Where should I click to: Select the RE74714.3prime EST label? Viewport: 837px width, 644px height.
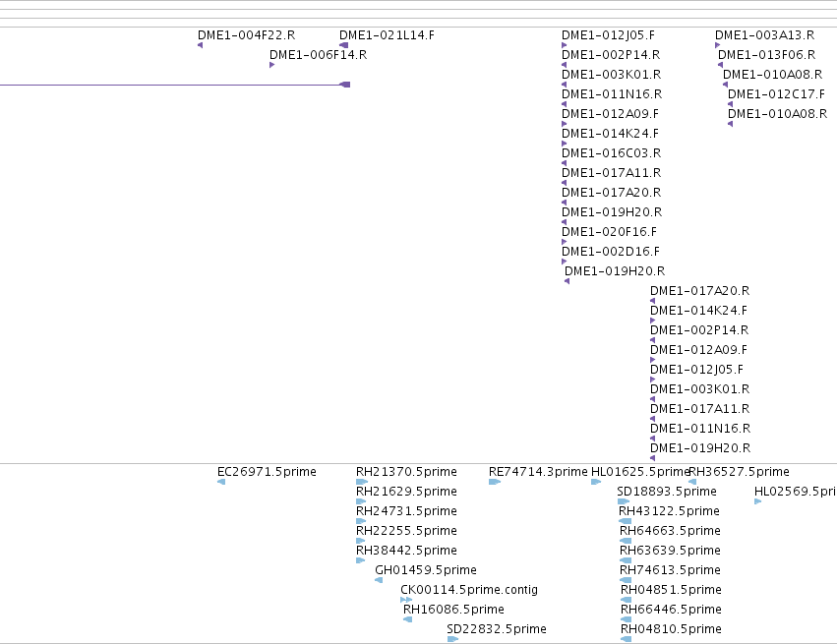tap(538, 472)
